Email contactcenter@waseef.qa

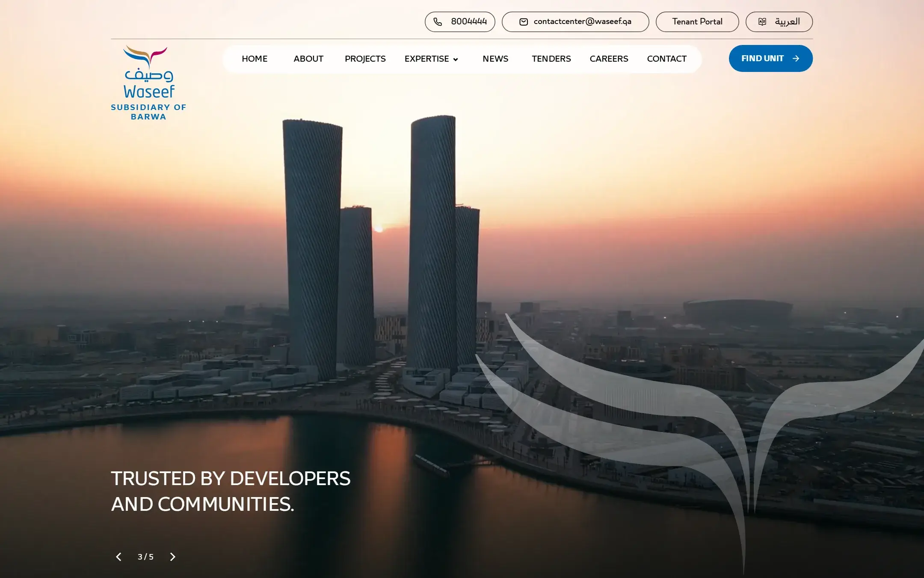pos(575,22)
